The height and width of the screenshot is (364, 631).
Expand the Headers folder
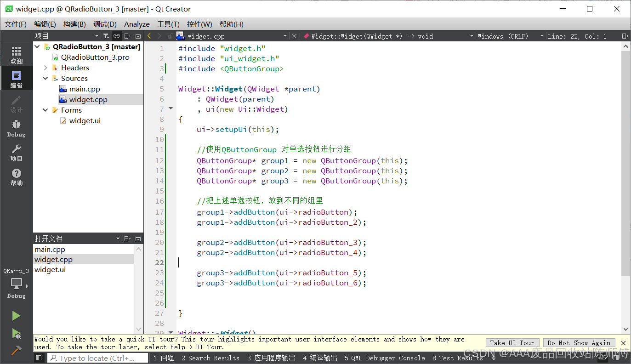pos(45,68)
